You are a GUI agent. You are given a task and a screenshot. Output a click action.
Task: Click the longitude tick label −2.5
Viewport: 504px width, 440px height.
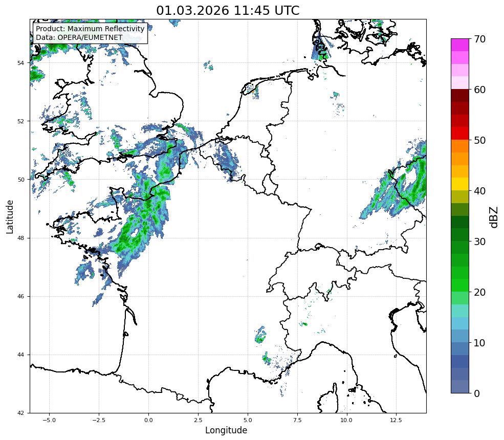tap(99, 420)
